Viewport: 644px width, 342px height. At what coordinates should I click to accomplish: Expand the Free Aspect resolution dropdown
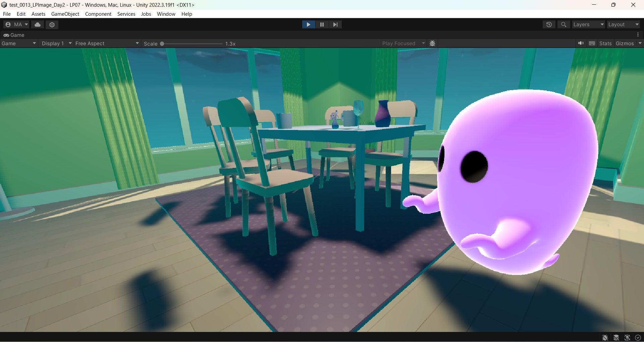click(x=107, y=43)
